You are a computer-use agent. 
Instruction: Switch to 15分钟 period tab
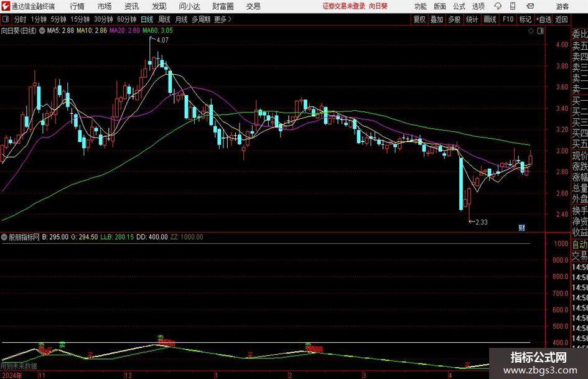[80, 19]
